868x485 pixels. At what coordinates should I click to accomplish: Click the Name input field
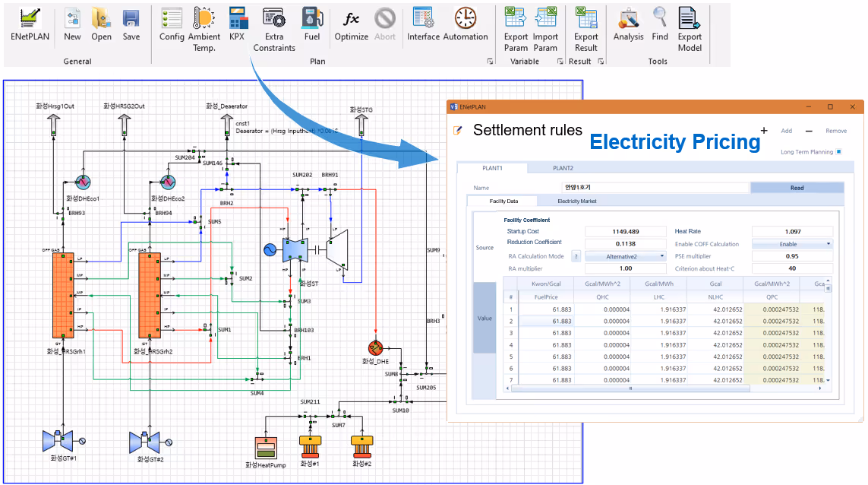click(x=656, y=187)
